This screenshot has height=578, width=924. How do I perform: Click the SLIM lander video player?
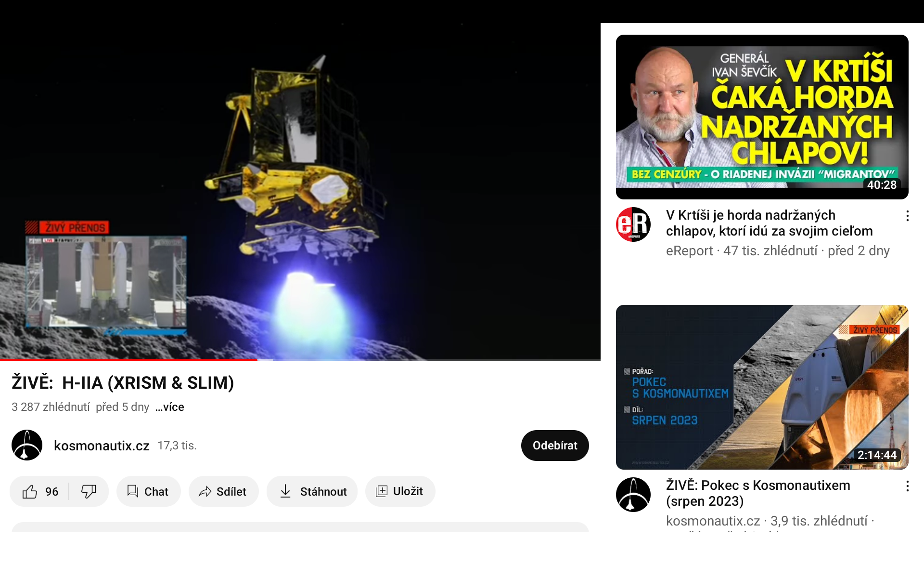300,180
